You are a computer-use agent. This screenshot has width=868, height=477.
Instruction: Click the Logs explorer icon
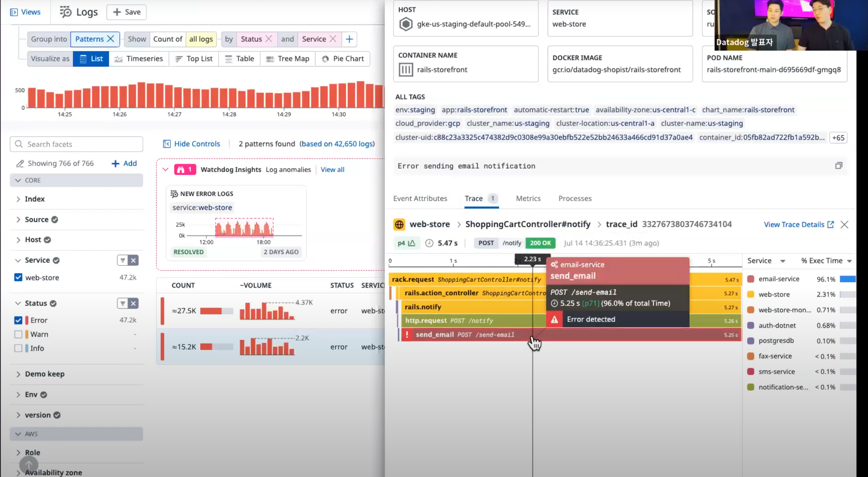66,12
